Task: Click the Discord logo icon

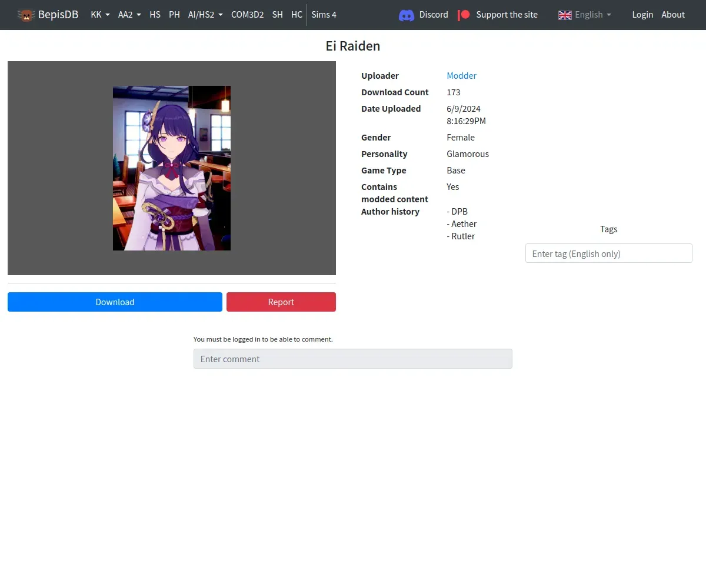Action: (x=407, y=15)
